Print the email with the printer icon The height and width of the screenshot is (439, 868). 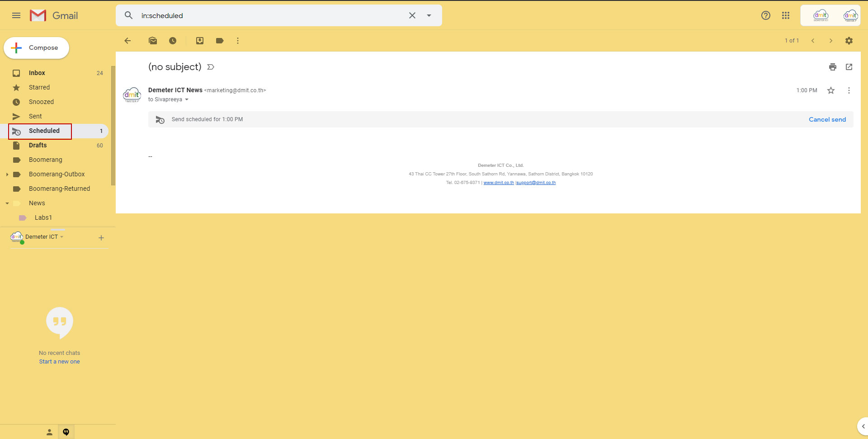point(832,66)
